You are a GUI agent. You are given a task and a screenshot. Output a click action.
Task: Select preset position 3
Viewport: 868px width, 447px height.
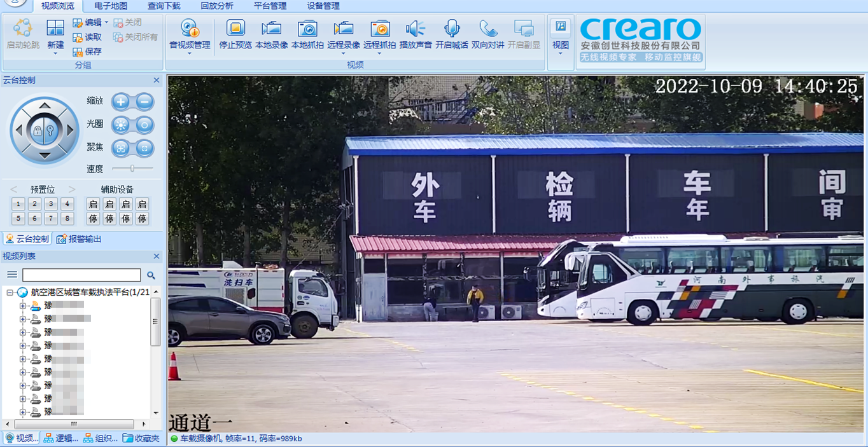tap(51, 204)
